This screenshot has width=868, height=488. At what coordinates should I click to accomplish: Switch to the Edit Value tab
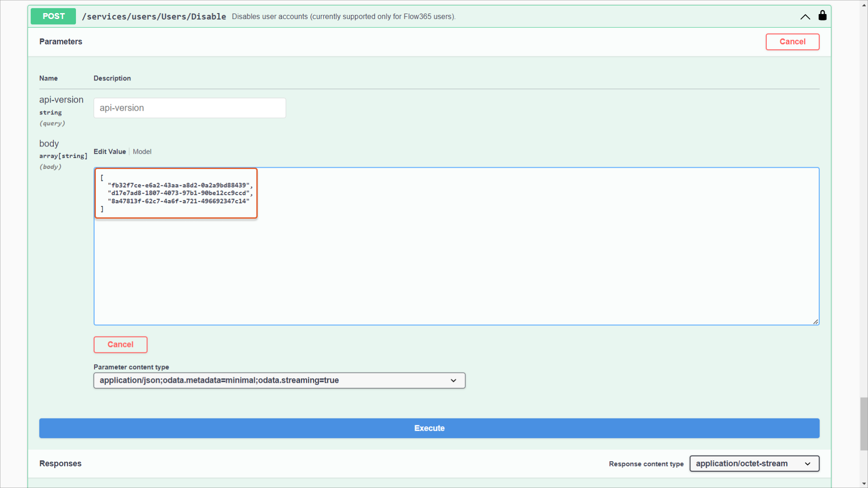[109, 152]
